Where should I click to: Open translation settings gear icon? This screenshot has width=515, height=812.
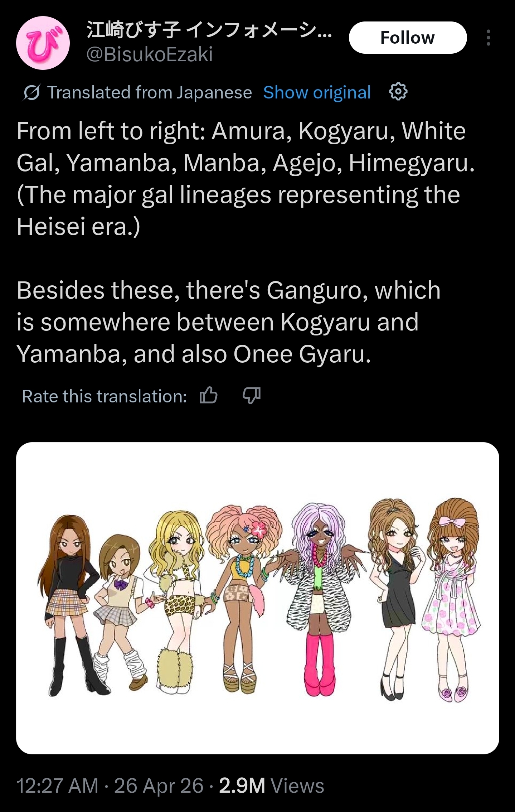[x=398, y=92]
